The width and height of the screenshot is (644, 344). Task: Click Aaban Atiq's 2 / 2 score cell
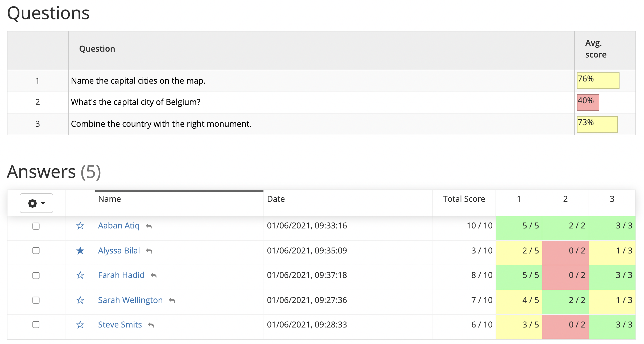pyautogui.click(x=565, y=228)
